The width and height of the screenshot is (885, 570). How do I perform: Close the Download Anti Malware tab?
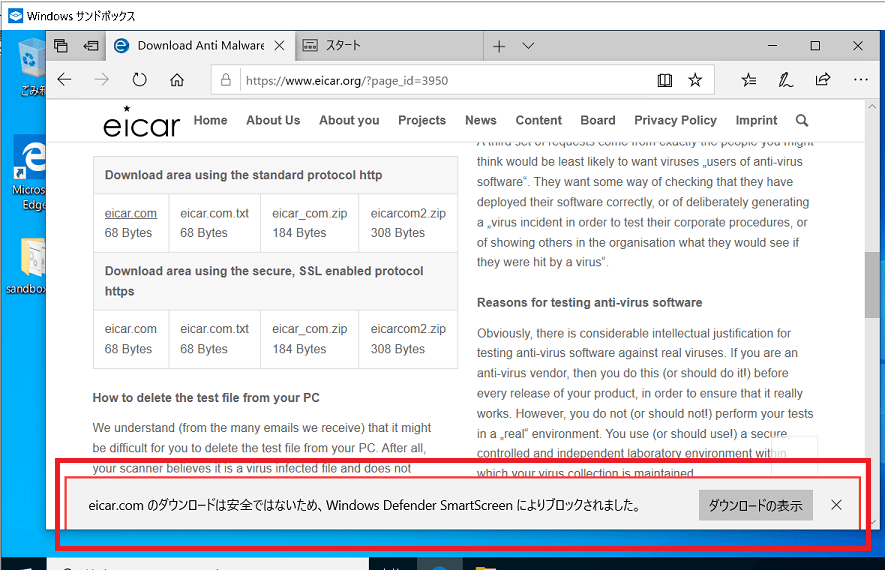[x=279, y=46]
